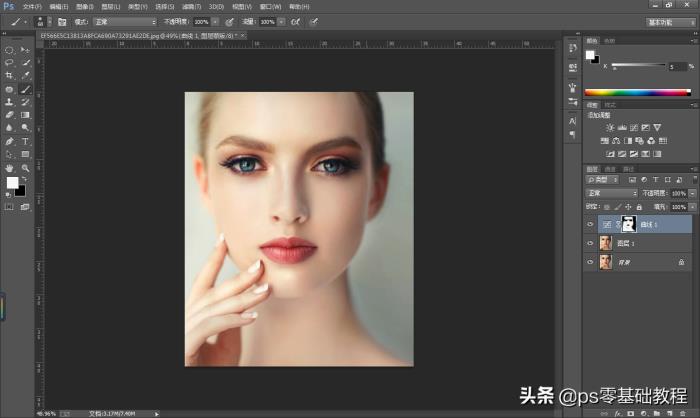700x418 pixels.
Task: Pick the Zoom tool in toolbar
Action: pyautogui.click(x=25, y=167)
